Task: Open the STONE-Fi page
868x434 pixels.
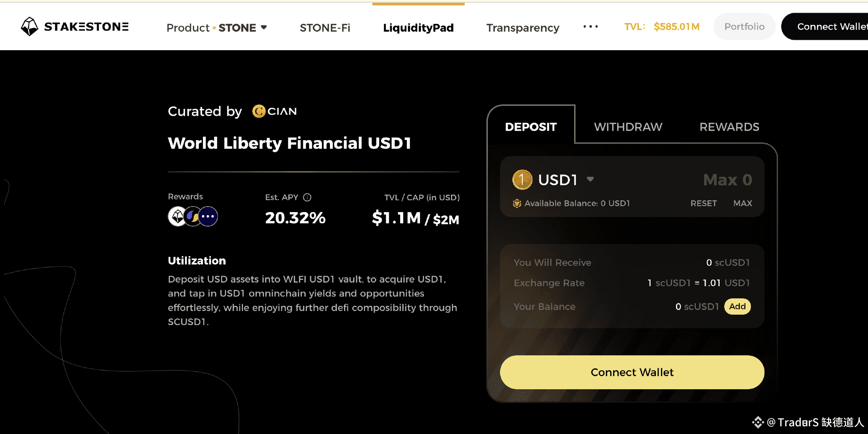Action: [x=325, y=28]
